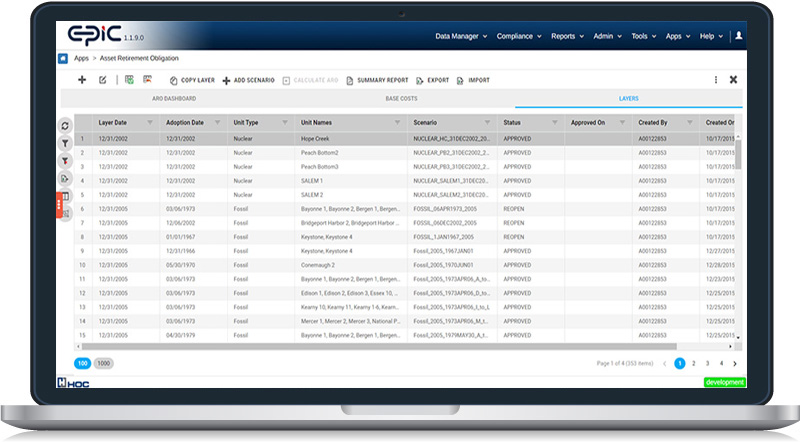The height and width of the screenshot is (442, 800).
Task: Click the orange three-dot side tab
Action: 59,205
